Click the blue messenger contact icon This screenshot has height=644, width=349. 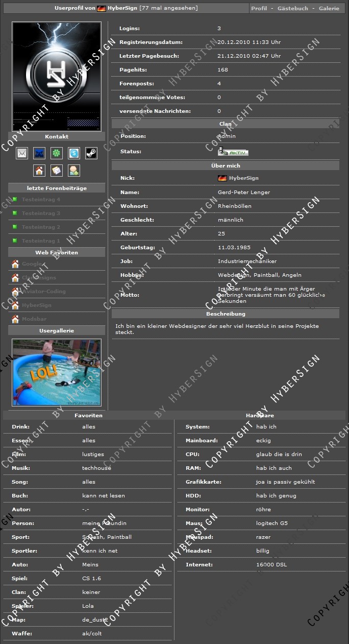pos(39,153)
